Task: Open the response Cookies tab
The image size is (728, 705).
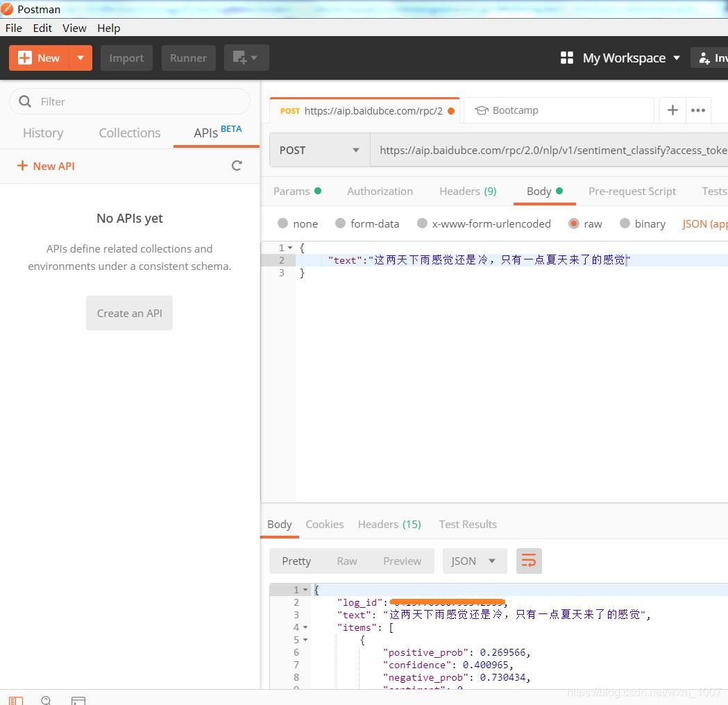Action: pyautogui.click(x=325, y=525)
